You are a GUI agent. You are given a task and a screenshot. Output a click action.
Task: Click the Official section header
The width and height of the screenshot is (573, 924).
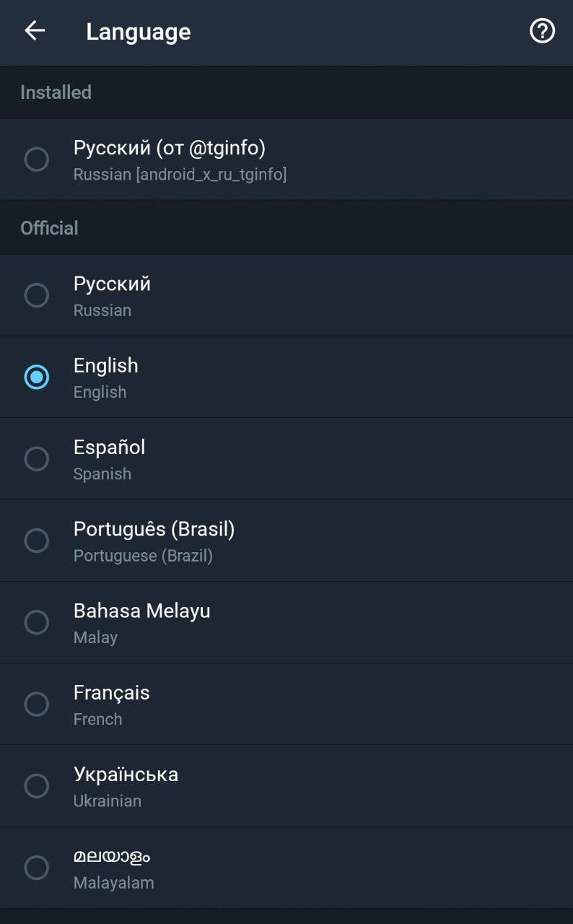[x=49, y=228]
